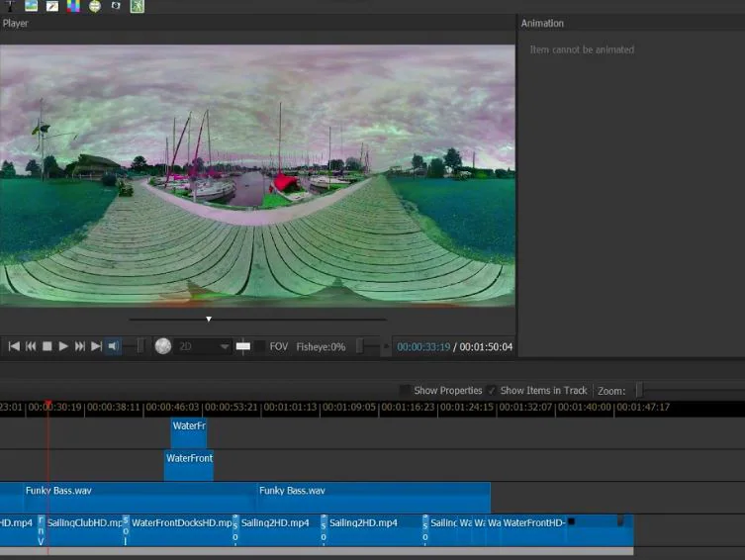The image size is (745, 560).
Task: Mute the player volume
Action: 113,346
